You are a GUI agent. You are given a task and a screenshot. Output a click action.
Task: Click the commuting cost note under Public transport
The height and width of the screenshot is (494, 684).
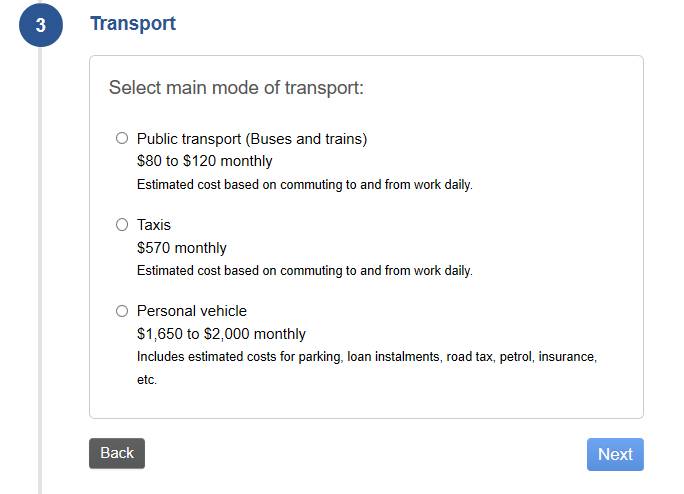[x=304, y=185]
